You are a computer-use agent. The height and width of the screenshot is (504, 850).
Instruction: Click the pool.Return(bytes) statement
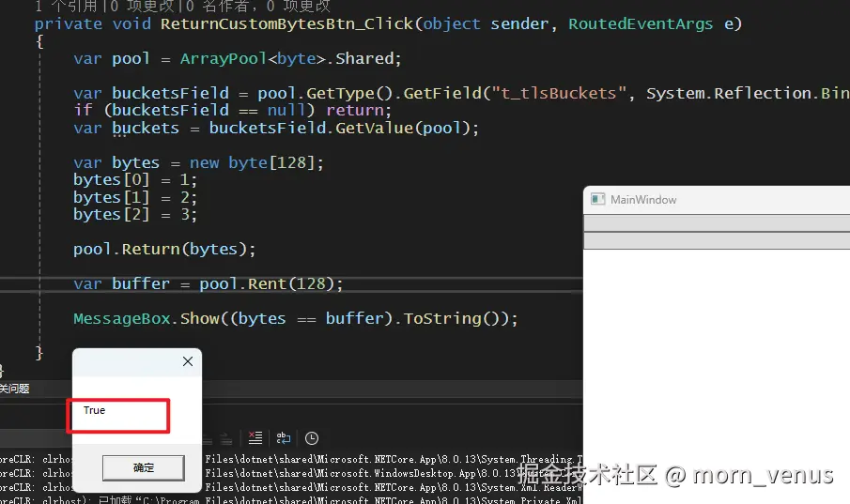tap(164, 250)
